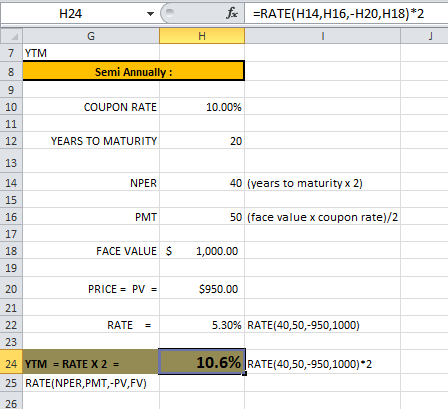Select row 14 header
The width and height of the screenshot is (448, 409).
pyautogui.click(x=11, y=183)
